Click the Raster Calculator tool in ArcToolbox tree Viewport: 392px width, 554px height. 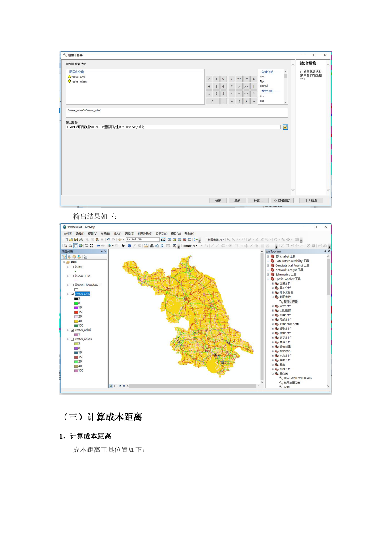click(291, 301)
